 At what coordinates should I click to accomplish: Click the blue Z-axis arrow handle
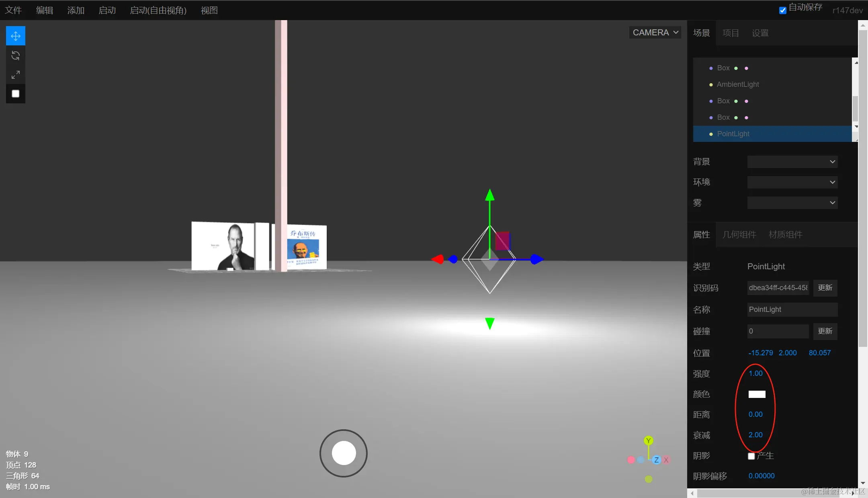coord(536,259)
